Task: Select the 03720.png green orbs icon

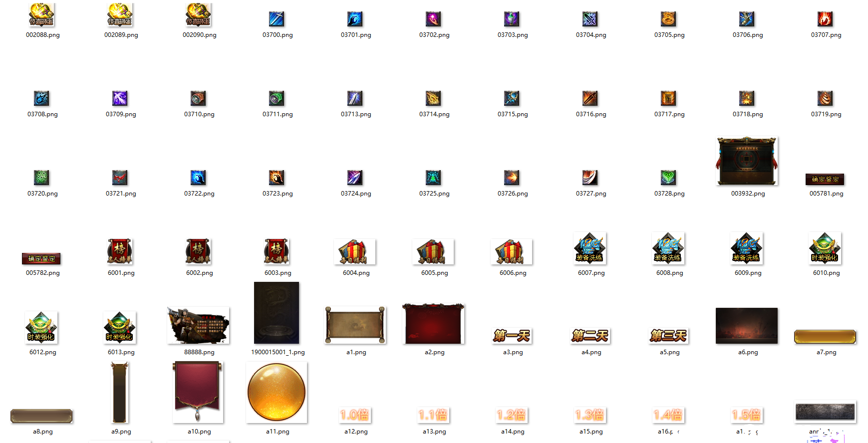Action: coord(42,178)
